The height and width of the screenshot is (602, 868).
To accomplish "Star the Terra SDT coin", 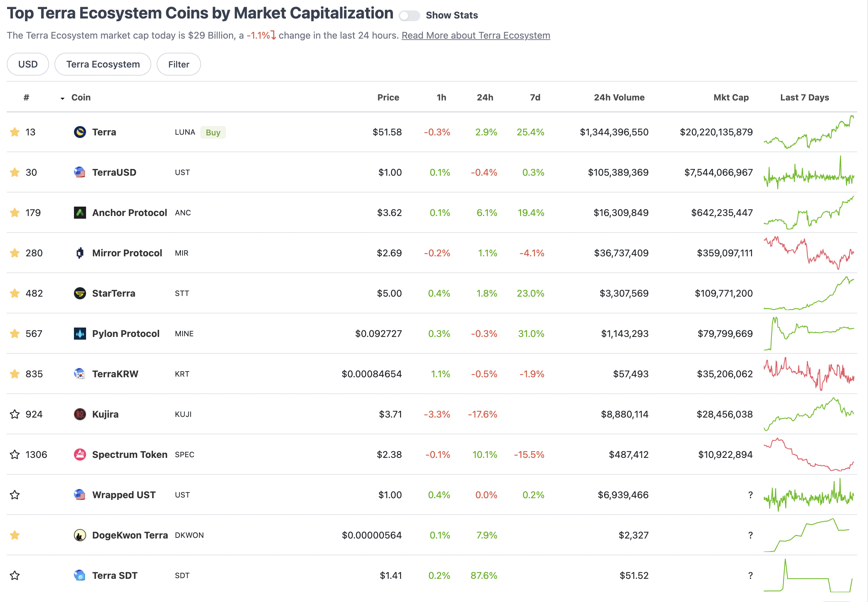I will (15, 575).
